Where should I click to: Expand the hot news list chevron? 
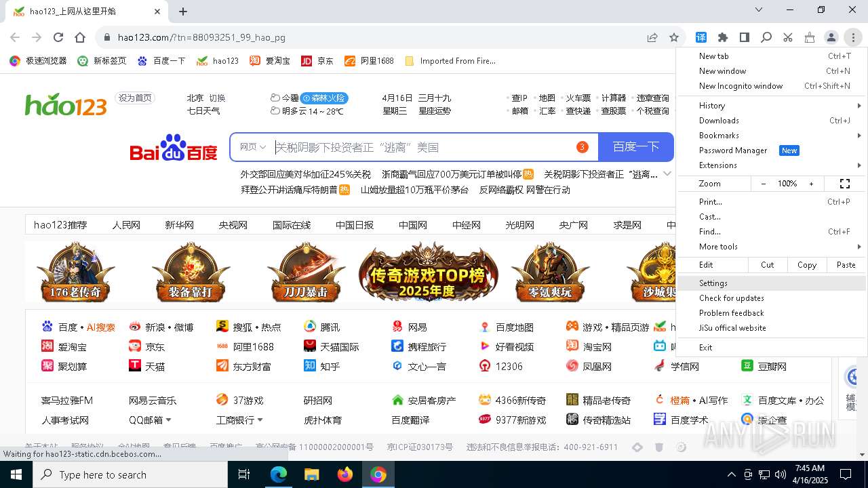(x=667, y=174)
